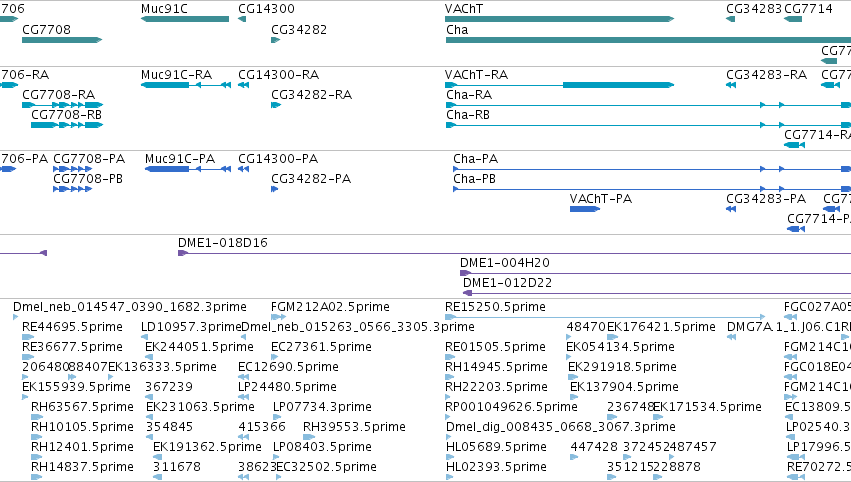Select the CG34282-PA protein label
Screen dimensions: 851x482
pyautogui.click(x=311, y=179)
